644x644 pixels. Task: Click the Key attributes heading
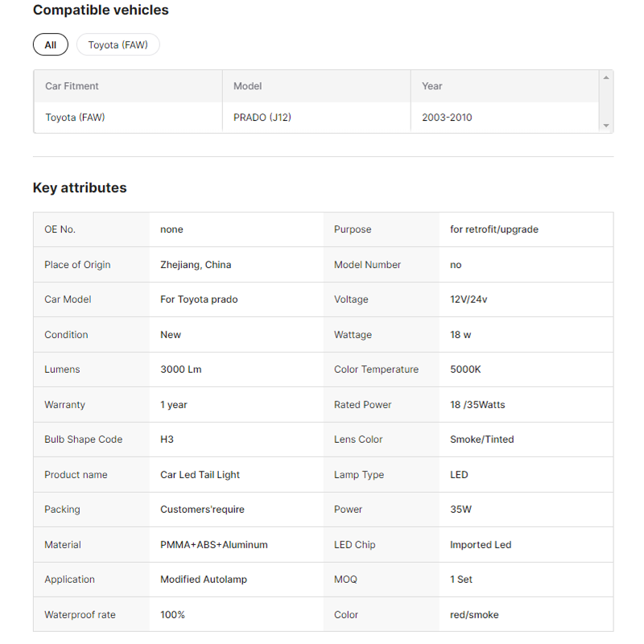[x=80, y=188]
